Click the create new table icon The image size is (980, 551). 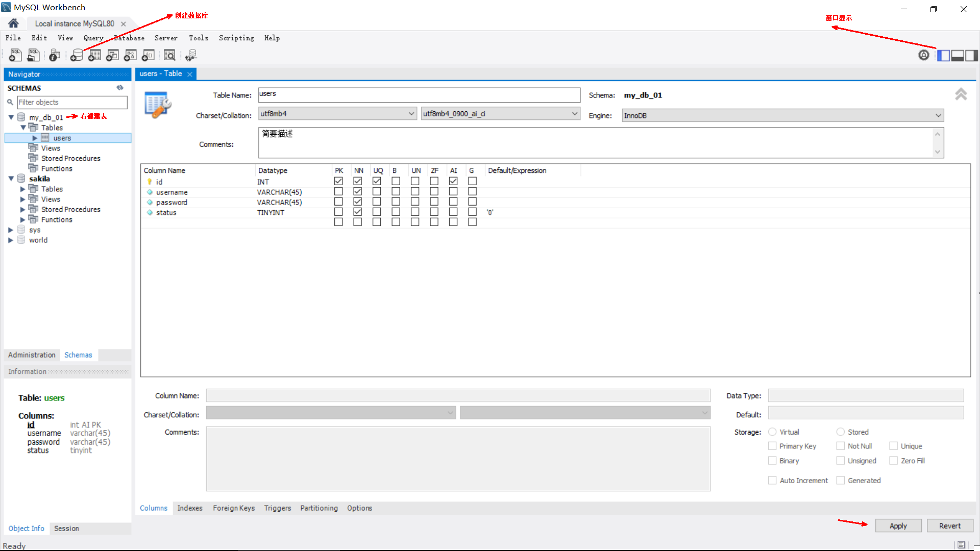click(94, 55)
